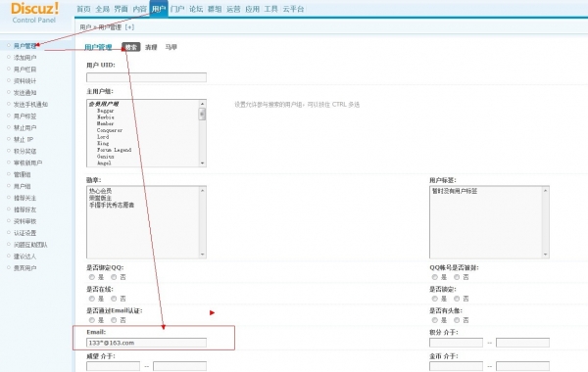Open the 首页 top navigation tab
Image resolution: width=588 pixels, height=372 pixels.
point(83,9)
